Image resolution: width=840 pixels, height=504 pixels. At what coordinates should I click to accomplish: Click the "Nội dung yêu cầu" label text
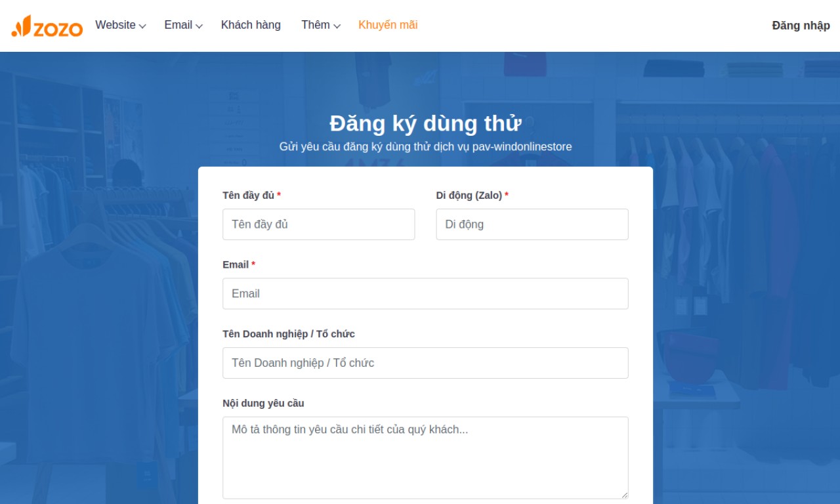(263, 403)
